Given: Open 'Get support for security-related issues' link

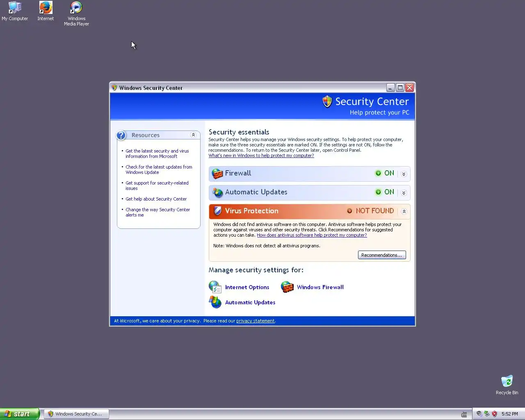Looking at the screenshot, I should (x=157, y=185).
